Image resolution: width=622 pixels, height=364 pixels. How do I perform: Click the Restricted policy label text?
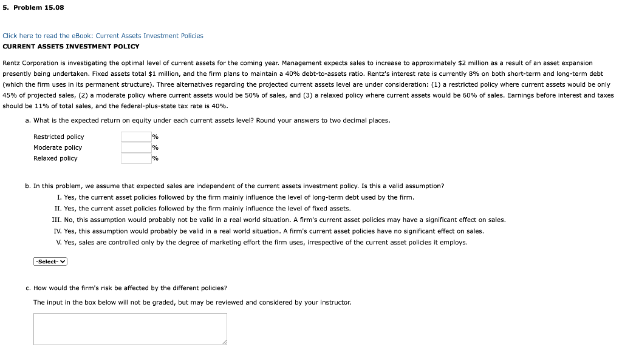coord(58,136)
